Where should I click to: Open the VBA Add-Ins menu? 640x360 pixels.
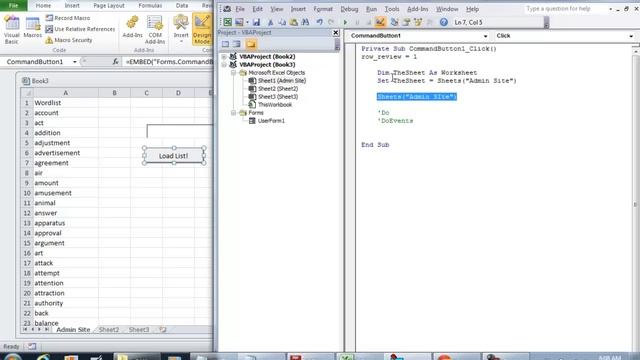point(418,9)
